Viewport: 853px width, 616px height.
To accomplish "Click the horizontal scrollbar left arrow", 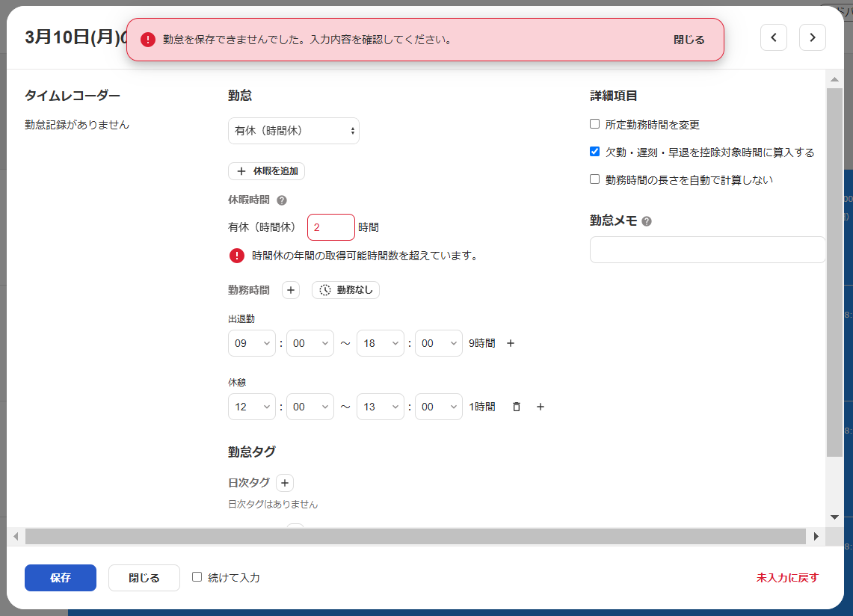I will [16, 537].
